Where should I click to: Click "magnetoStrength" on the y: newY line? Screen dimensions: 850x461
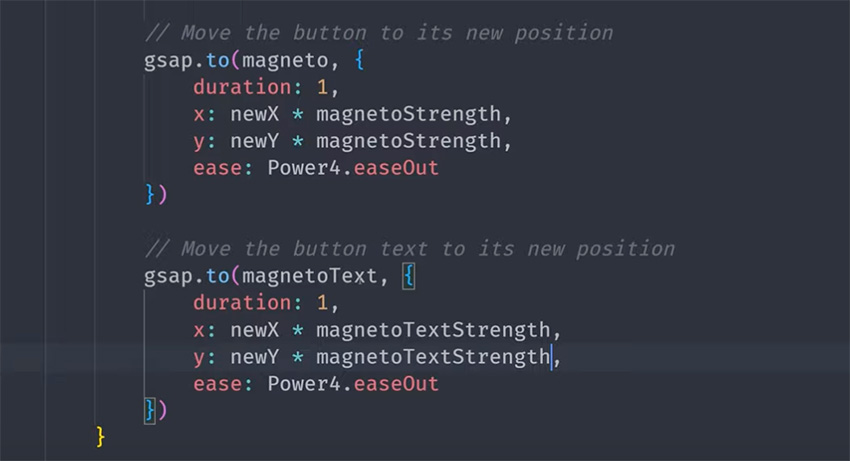pos(407,141)
